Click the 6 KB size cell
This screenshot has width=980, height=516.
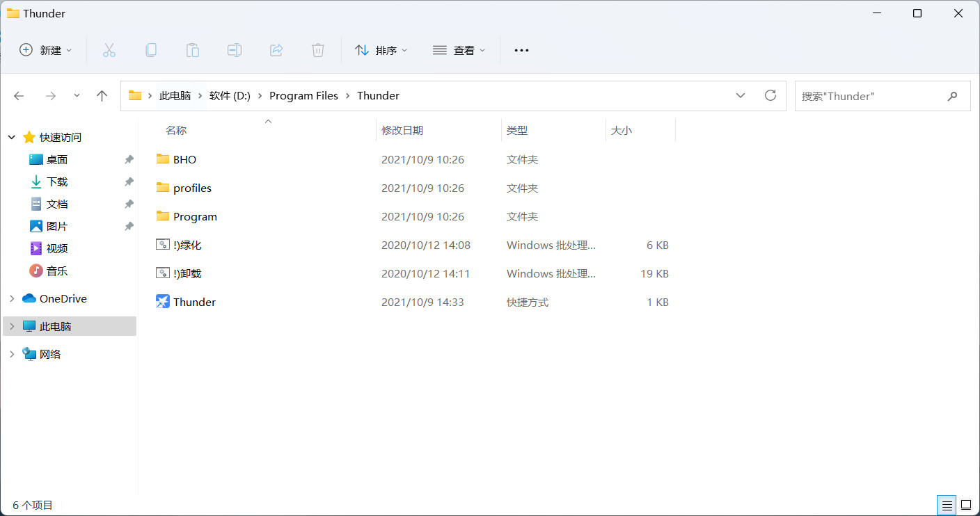pyautogui.click(x=658, y=245)
